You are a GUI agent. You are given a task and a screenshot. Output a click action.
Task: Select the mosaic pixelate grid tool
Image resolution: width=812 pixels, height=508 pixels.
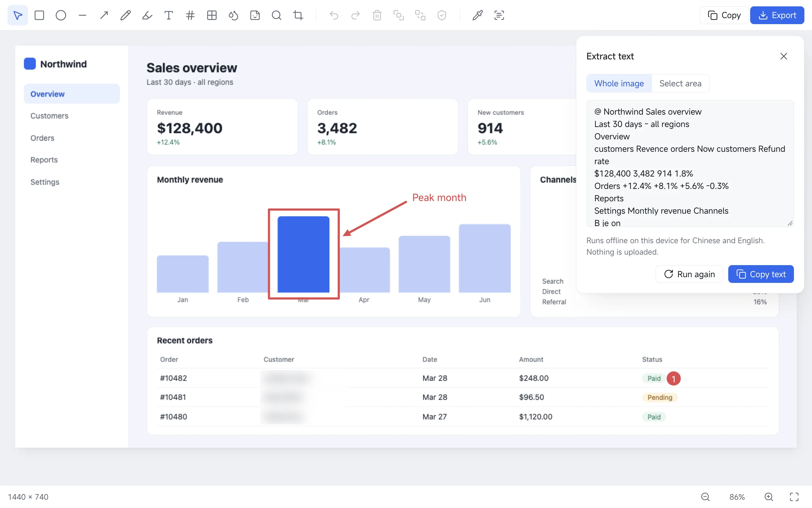click(x=212, y=15)
